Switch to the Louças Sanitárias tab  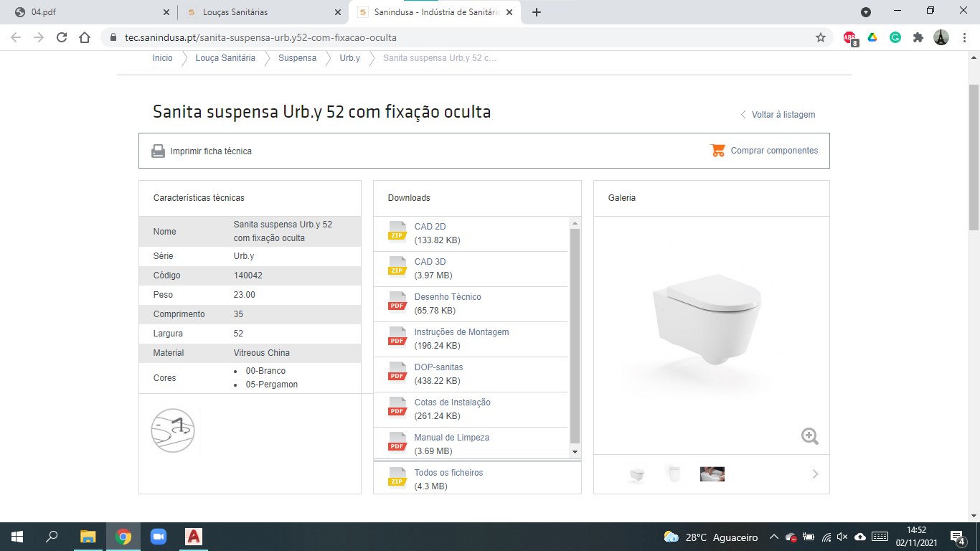point(263,12)
